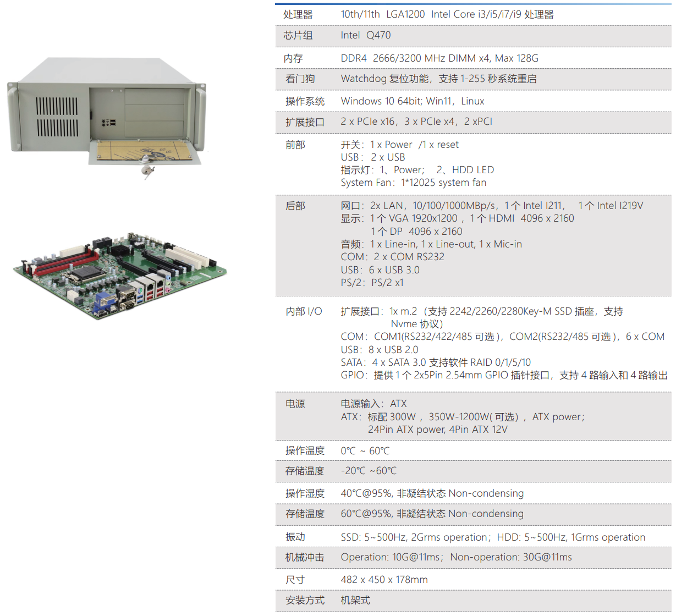Click the 482 x 450 x 178mm dimension value
The image size is (676, 616).
(x=384, y=580)
